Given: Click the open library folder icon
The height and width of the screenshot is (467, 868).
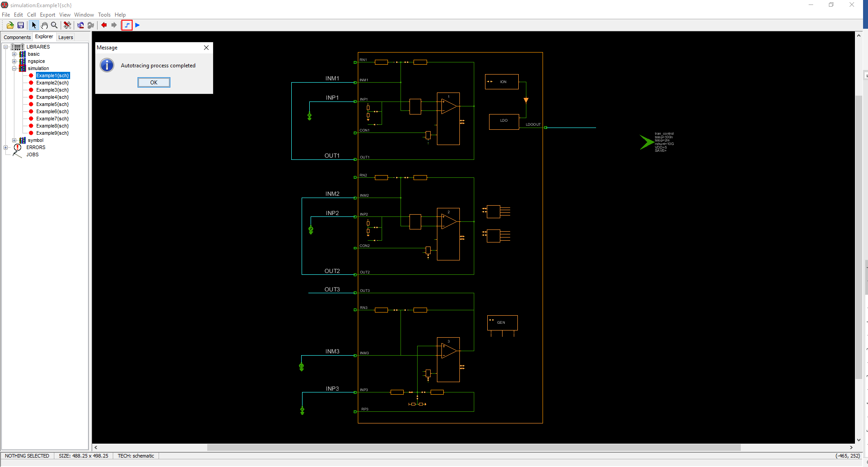Looking at the screenshot, I should pyautogui.click(x=10, y=25).
